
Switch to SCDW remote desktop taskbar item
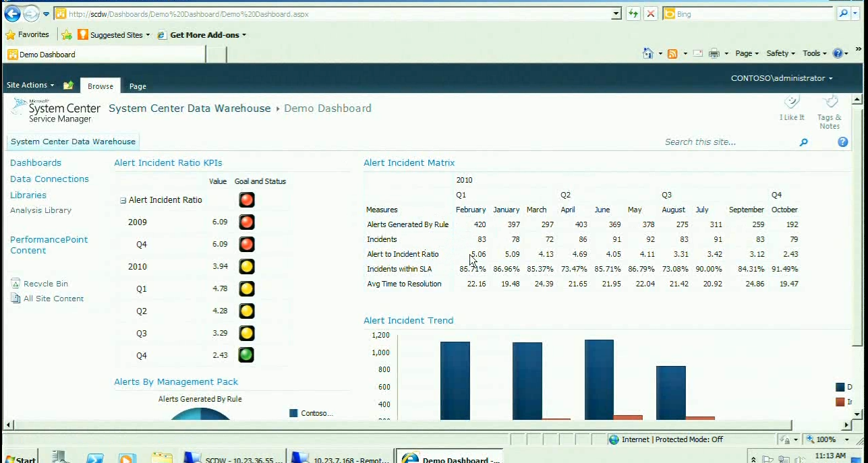click(x=233, y=458)
